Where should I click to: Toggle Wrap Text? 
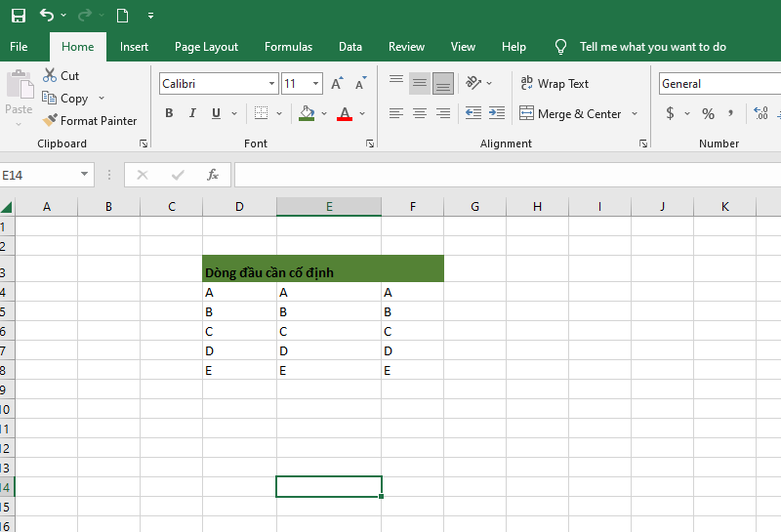(555, 84)
